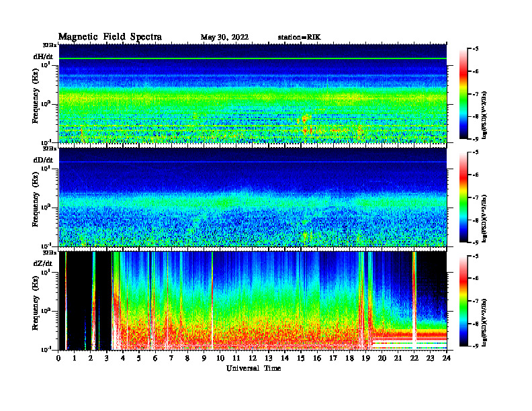Click the 10^0 frequency tick of dH/dt panel
Screen dimensions: 532x411
[46, 103]
